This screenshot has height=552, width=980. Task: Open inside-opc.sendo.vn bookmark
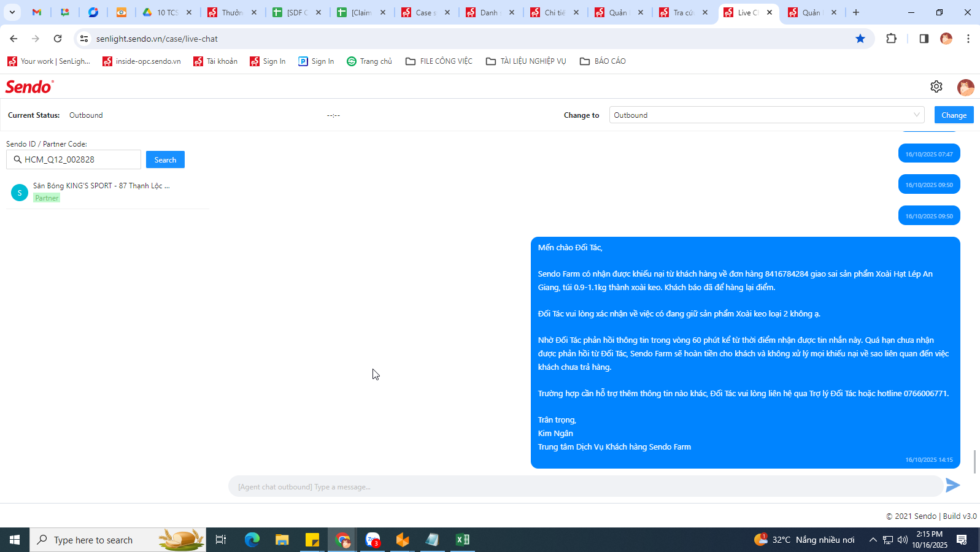tap(142, 61)
